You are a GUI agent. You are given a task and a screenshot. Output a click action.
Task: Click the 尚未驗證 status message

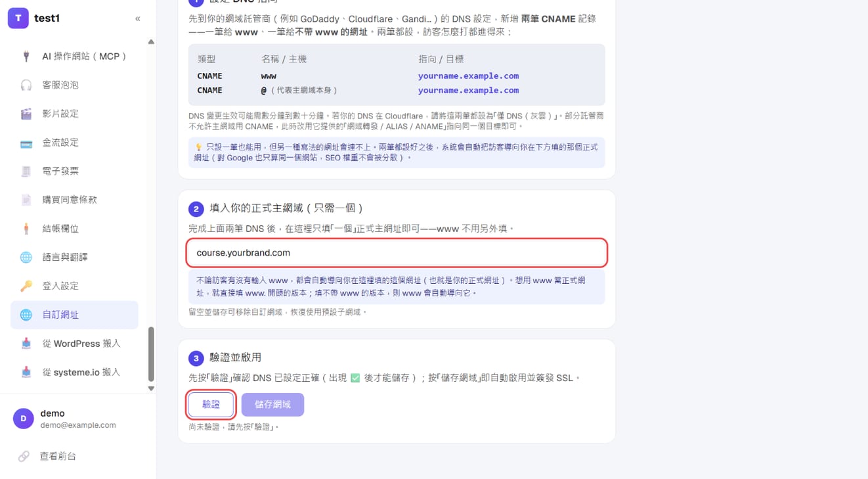(x=234, y=427)
